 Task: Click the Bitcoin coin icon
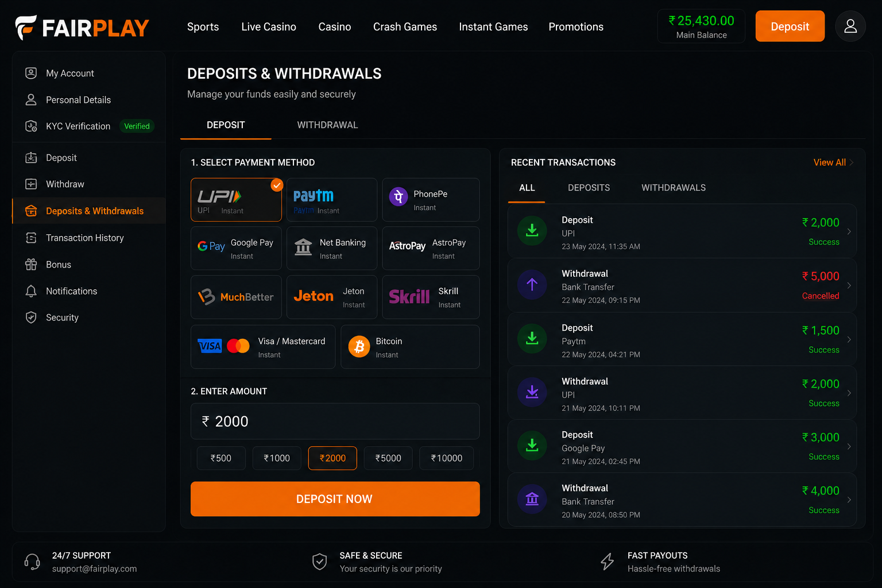(359, 347)
